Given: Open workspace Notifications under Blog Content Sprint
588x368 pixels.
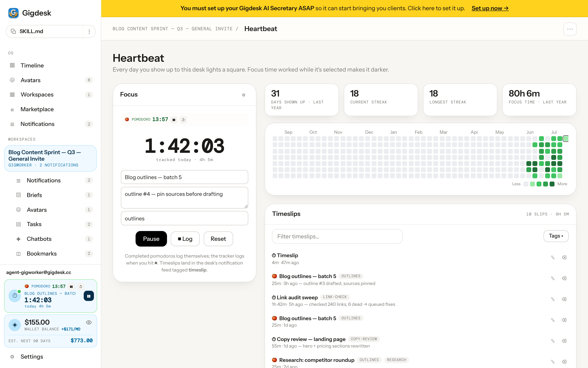Looking at the screenshot, I should (53, 180).
